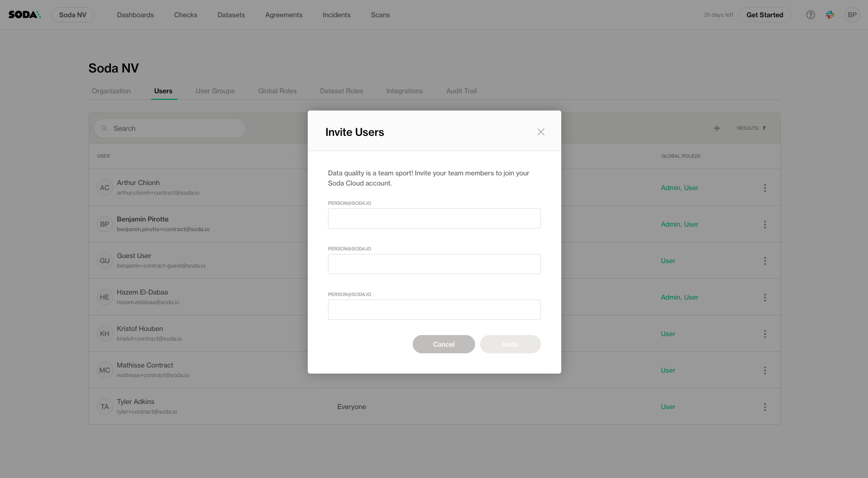Click the Invite button
The height and width of the screenshot is (478, 868).
[x=510, y=344]
